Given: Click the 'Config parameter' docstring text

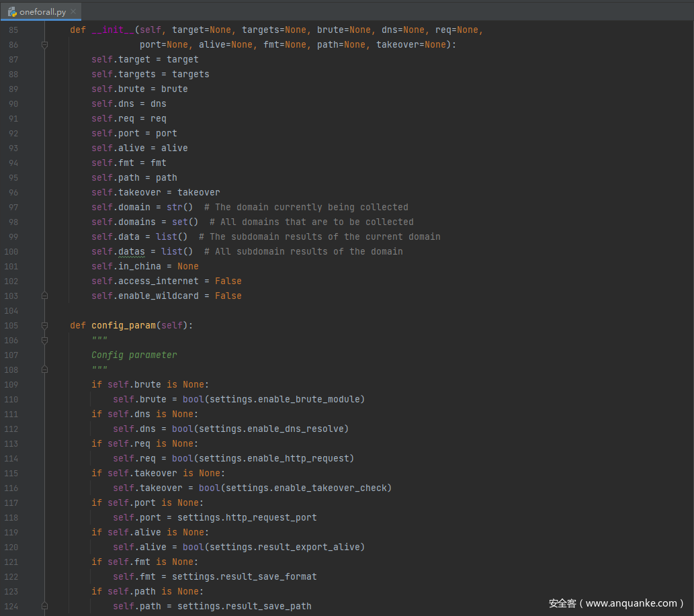Looking at the screenshot, I should 134,355.
